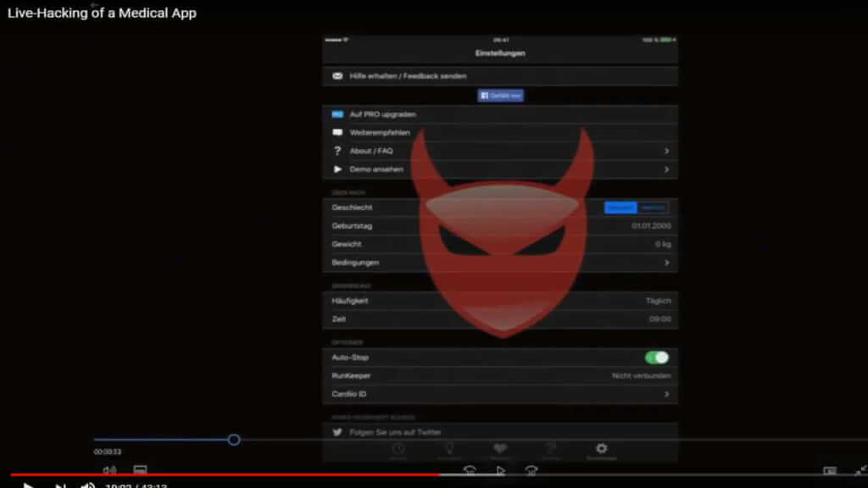Viewport: 868px width, 488px height.
Task: Click the video title Live-Hacking of a Medical App
Action: [102, 13]
